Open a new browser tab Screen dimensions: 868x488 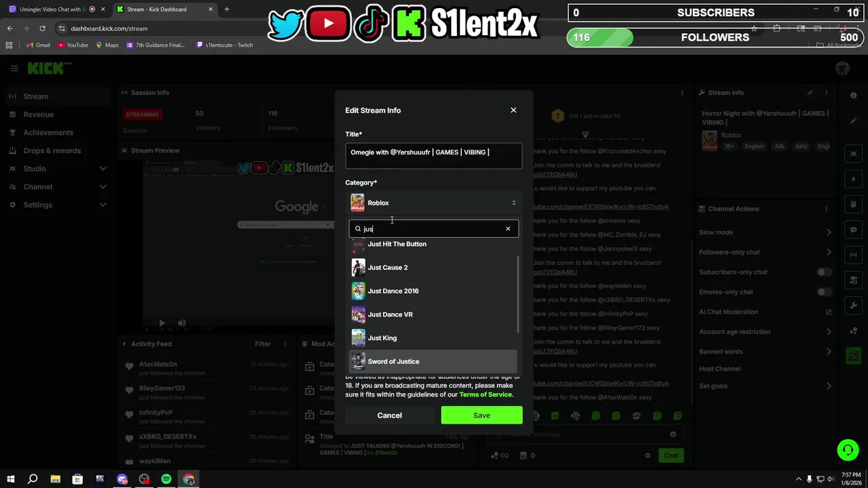[226, 9]
